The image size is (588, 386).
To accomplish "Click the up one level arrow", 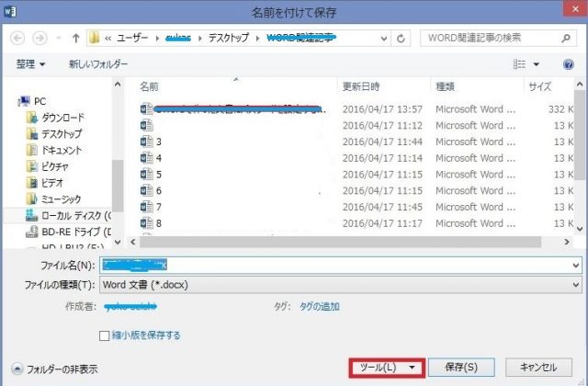I will click(x=76, y=39).
